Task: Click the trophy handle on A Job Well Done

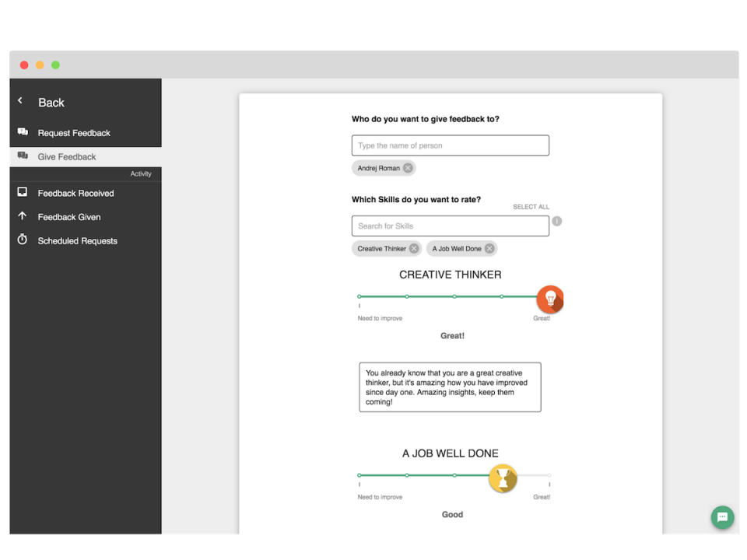Action: point(503,478)
